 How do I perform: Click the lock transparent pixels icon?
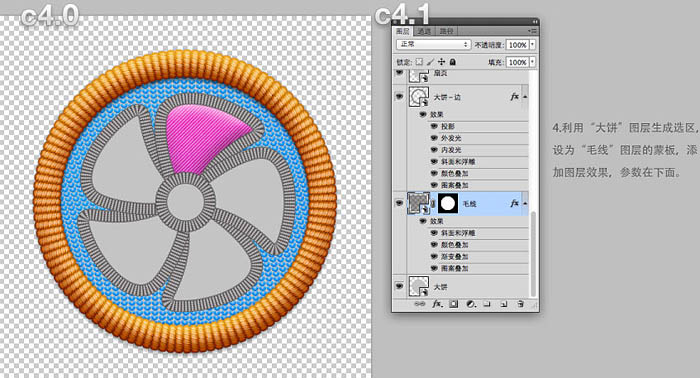point(419,62)
